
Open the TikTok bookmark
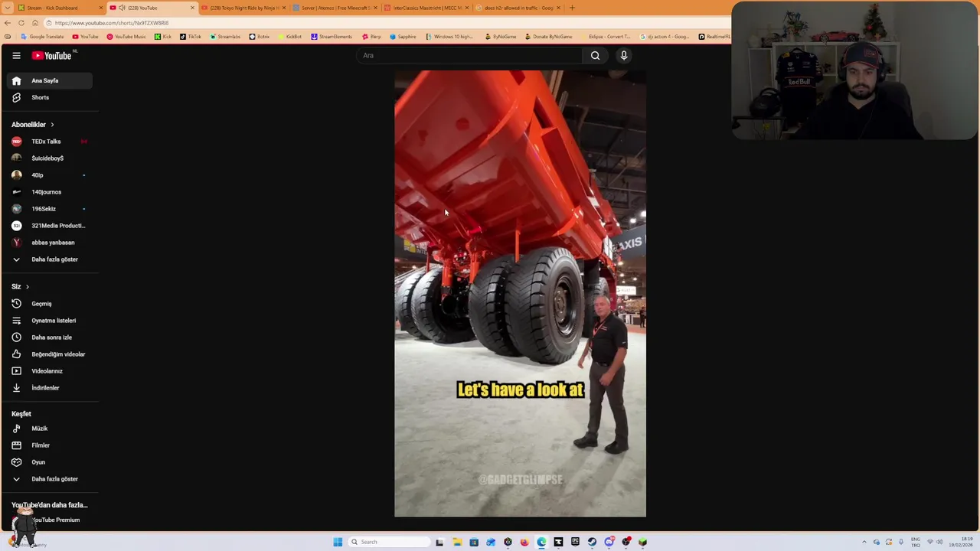coord(191,37)
